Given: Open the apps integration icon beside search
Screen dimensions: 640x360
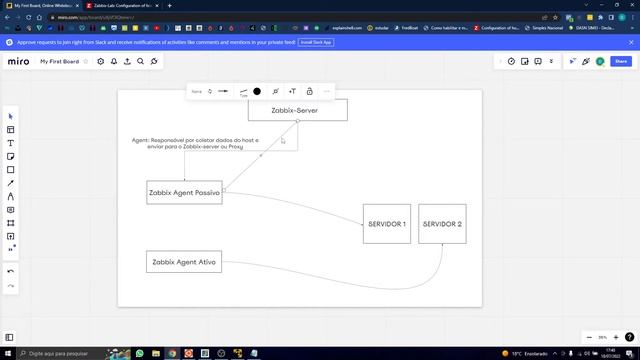Looking at the screenshot, I should click(154, 61).
